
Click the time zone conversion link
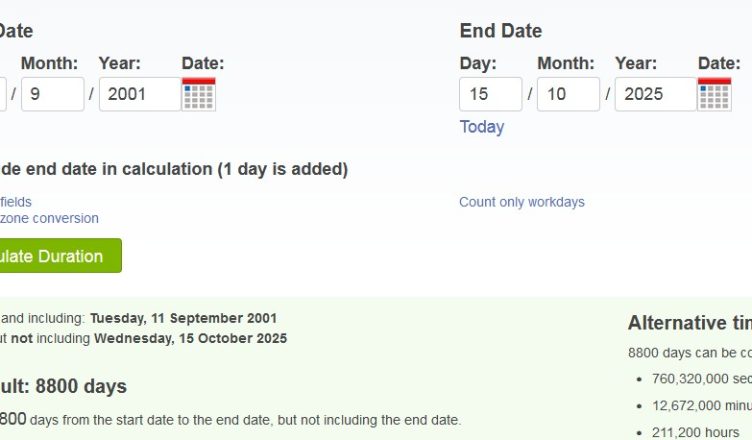49,218
